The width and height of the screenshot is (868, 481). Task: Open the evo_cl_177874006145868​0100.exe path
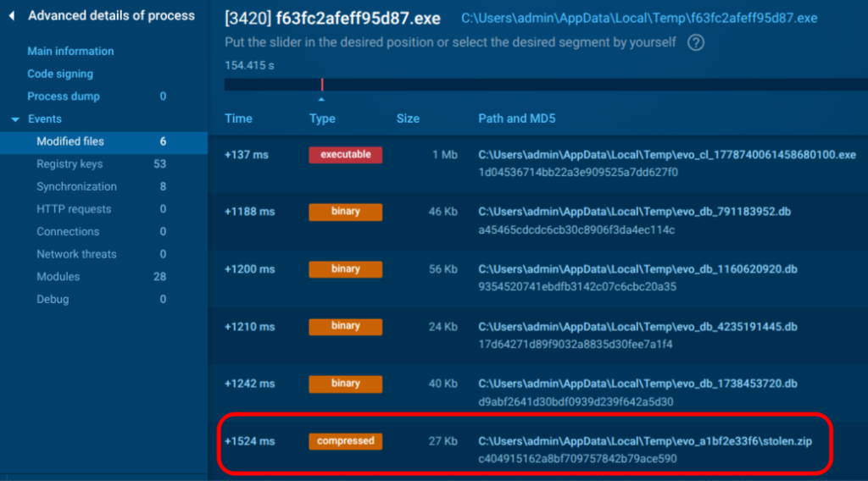[667, 155]
